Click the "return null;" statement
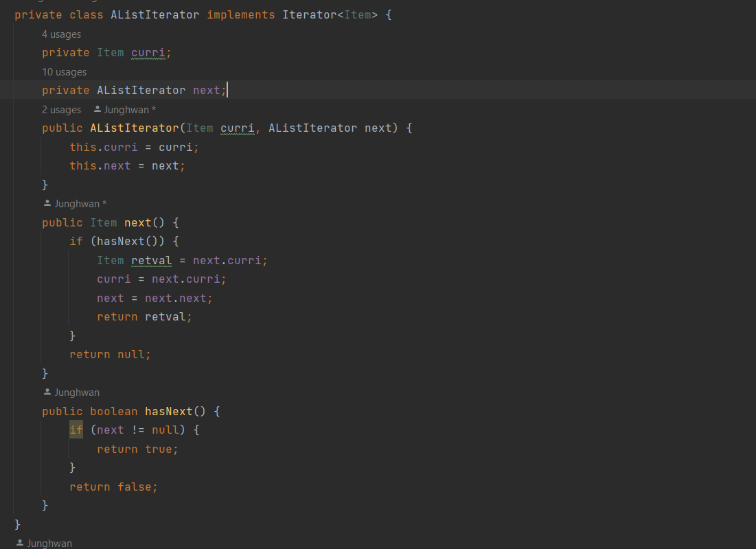The width and height of the screenshot is (756, 549). coord(110,355)
